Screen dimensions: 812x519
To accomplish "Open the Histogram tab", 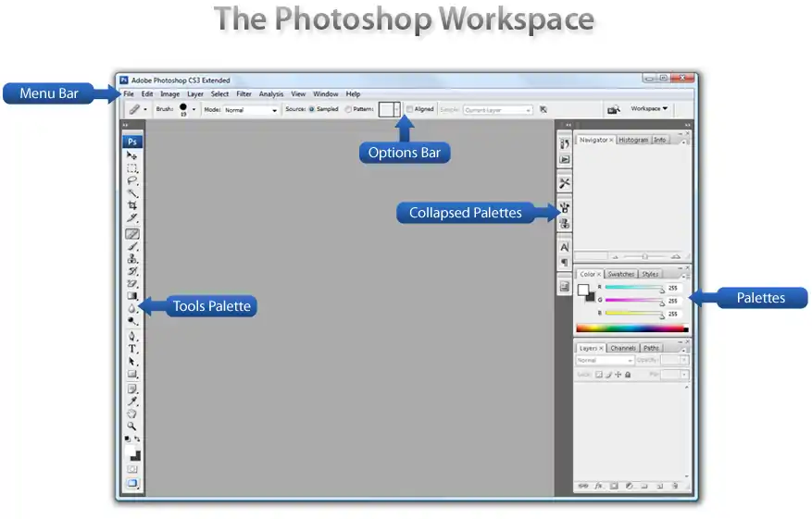I will (633, 141).
